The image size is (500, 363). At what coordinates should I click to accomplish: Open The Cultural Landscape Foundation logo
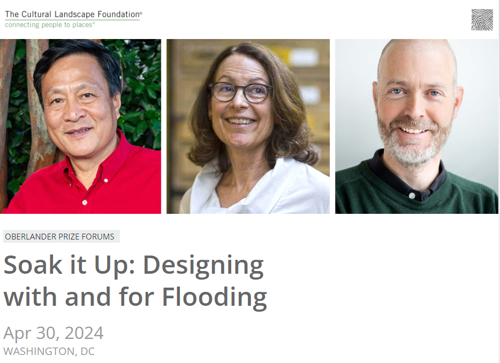[x=73, y=19]
